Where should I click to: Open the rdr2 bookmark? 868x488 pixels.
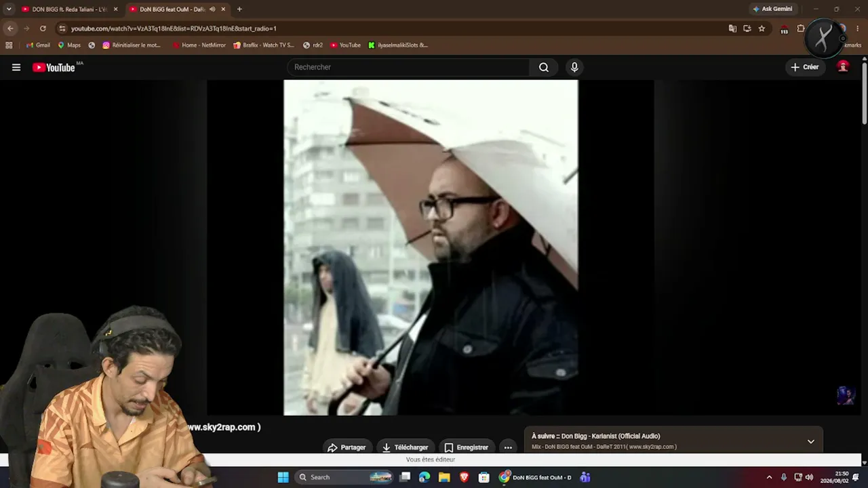coord(313,45)
